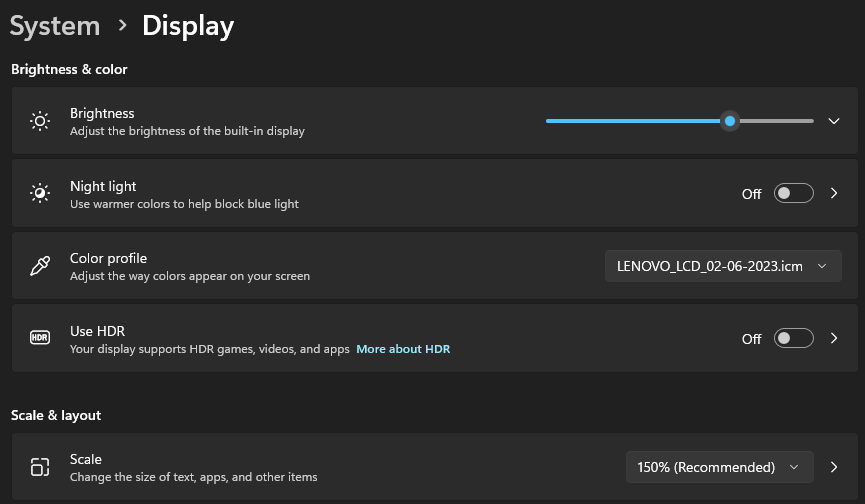The width and height of the screenshot is (865, 504).
Task: Click the Night light row label
Action: pos(103,186)
